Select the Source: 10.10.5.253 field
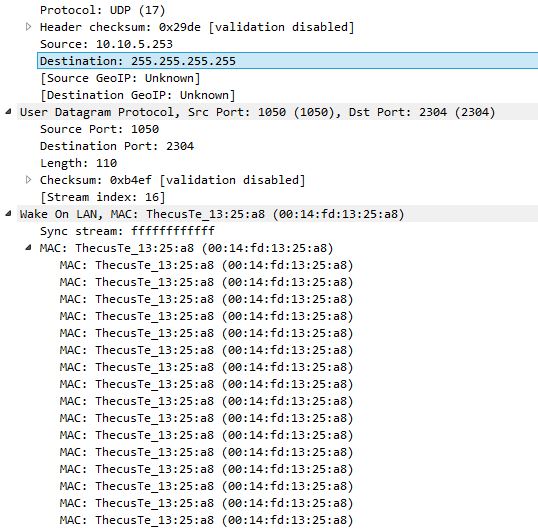Screen dimensions: 538x532 [106, 44]
